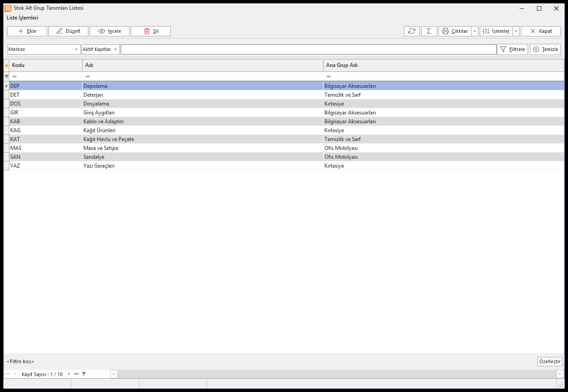Click the Kapat close button

541,31
